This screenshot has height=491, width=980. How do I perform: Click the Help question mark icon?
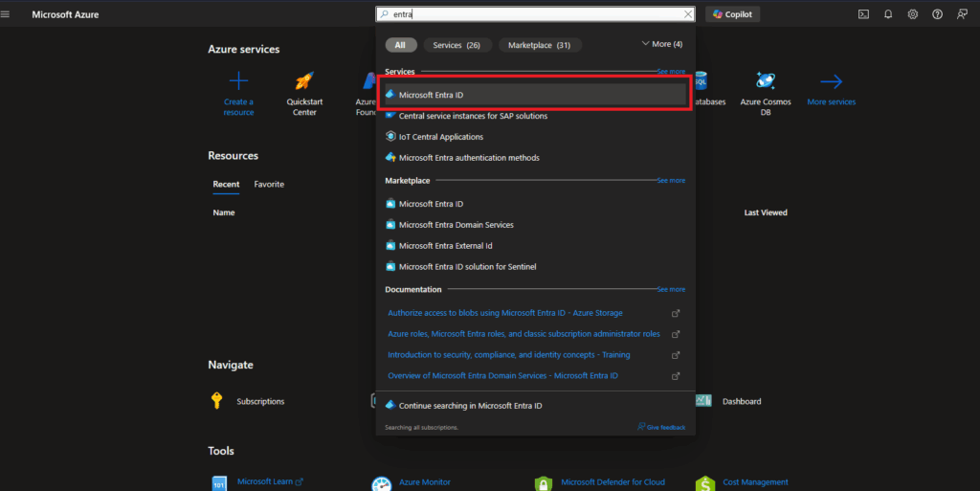tap(937, 14)
